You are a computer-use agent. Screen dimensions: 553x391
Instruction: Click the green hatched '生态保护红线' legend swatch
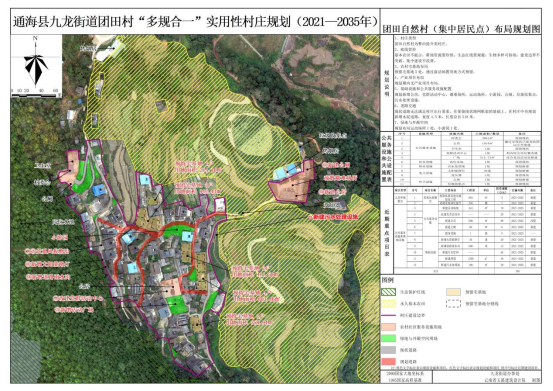pyautogui.click(x=388, y=292)
